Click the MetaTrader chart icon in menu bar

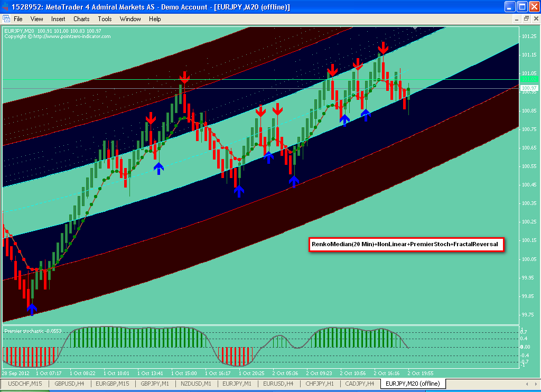[6, 19]
